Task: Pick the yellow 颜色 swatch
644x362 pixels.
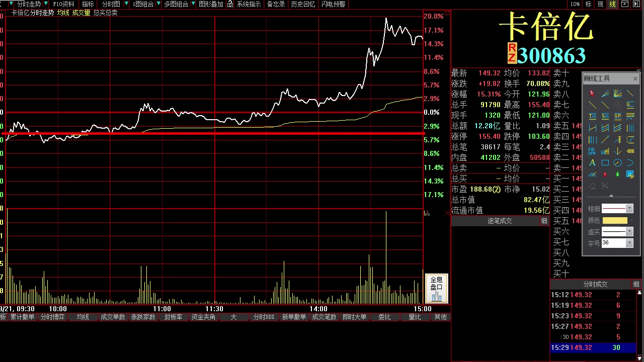Action: tap(615, 220)
